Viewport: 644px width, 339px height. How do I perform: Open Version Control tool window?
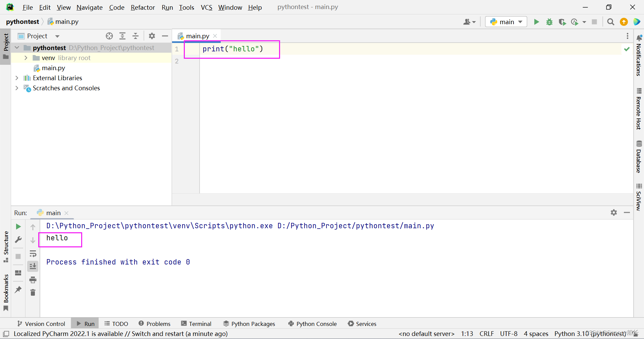click(41, 324)
